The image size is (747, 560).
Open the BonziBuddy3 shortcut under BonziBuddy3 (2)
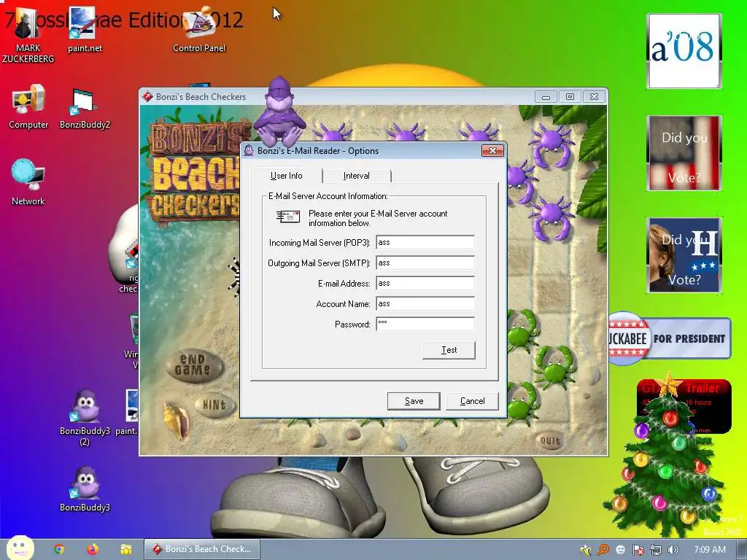[85, 489]
